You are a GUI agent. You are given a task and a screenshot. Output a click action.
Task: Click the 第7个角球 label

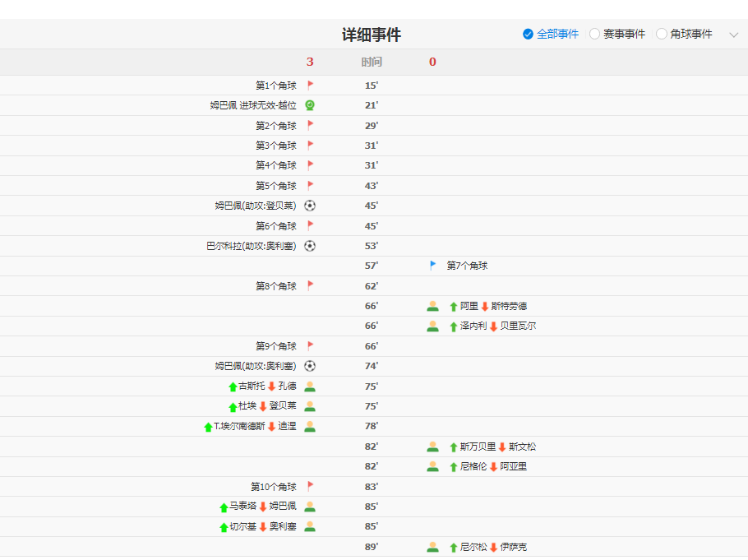(x=467, y=266)
